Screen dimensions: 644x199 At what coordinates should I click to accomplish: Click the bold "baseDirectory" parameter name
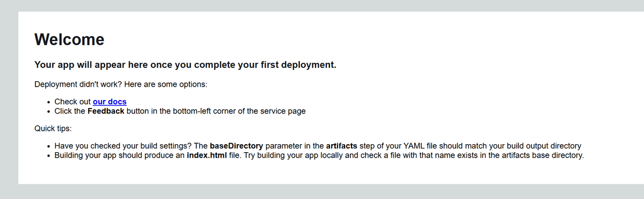coord(236,146)
